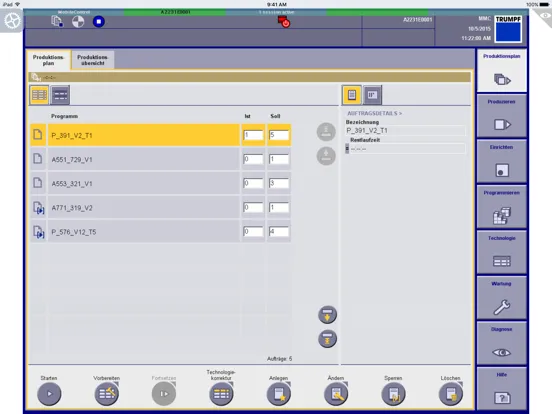Click the Programm column header
The height and width of the screenshot is (414, 552).
click(x=64, y=116)
